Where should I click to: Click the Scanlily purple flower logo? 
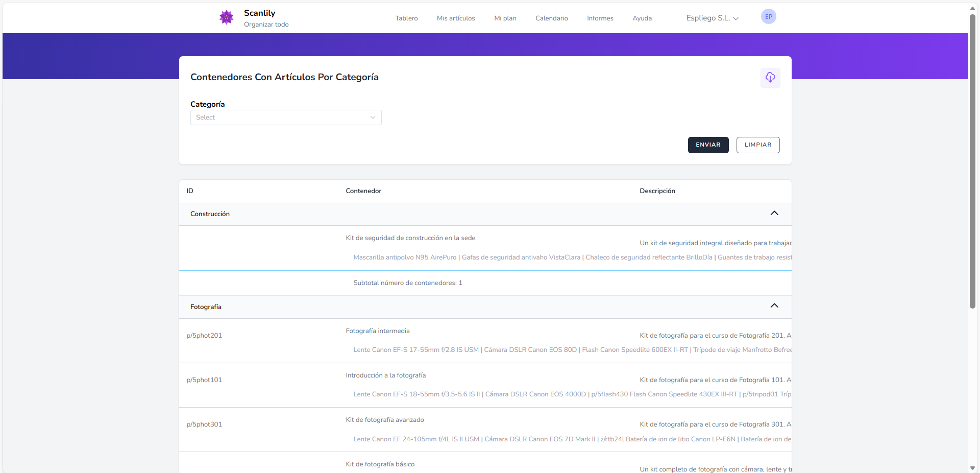(226, 17)
